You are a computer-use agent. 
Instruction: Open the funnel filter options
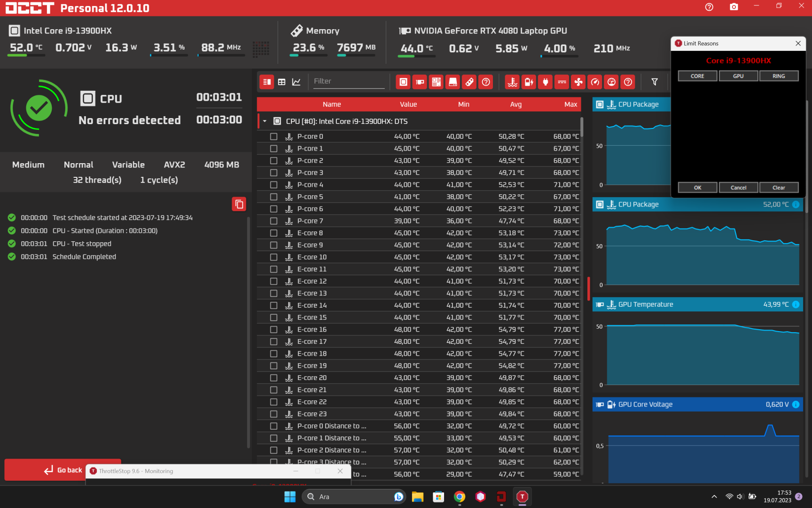point(654,82)
